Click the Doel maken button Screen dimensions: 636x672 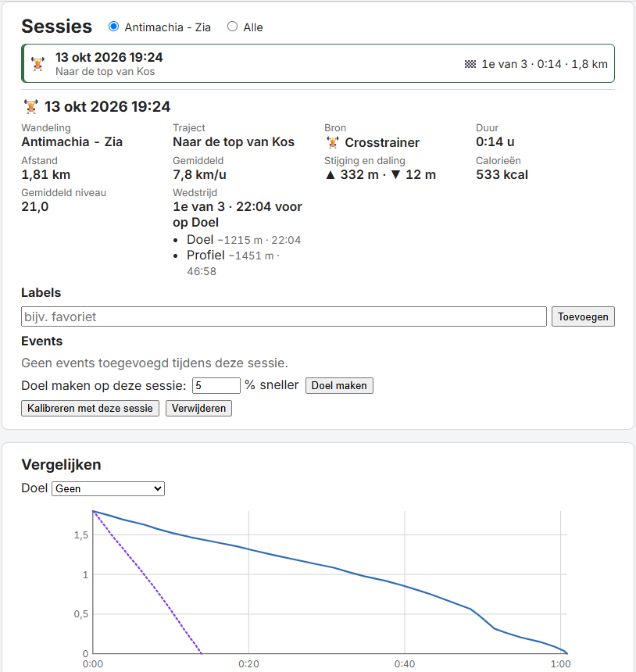tap(339, 385)
